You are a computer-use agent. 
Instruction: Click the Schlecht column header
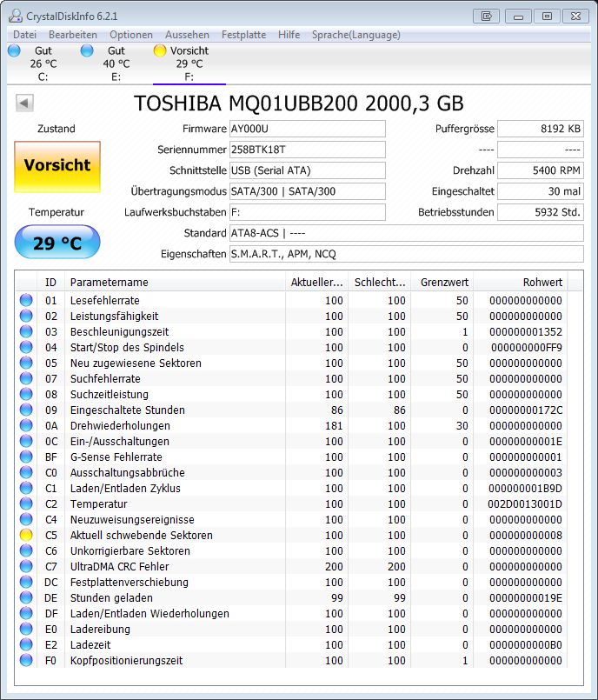380,282
